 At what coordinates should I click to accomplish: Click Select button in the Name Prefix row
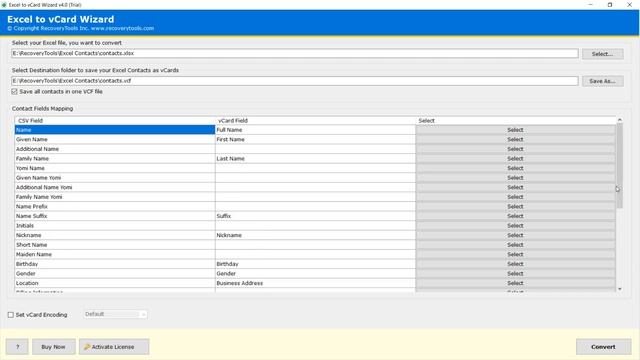pyautogui.click(x=516, y=207)
